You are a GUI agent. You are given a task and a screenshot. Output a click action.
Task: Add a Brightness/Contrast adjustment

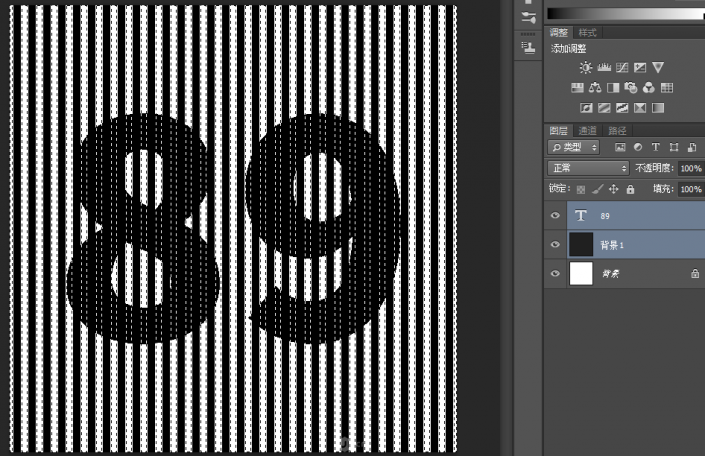point(586,67)
